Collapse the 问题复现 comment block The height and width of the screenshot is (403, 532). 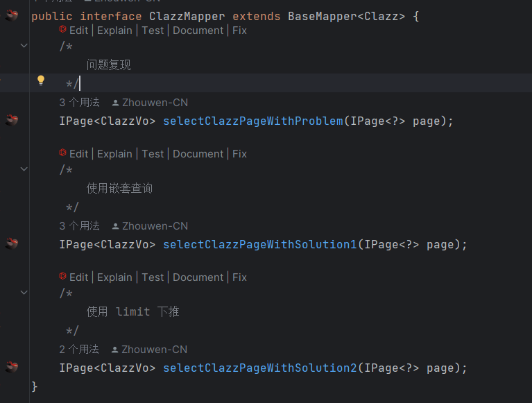click(24, 46)
